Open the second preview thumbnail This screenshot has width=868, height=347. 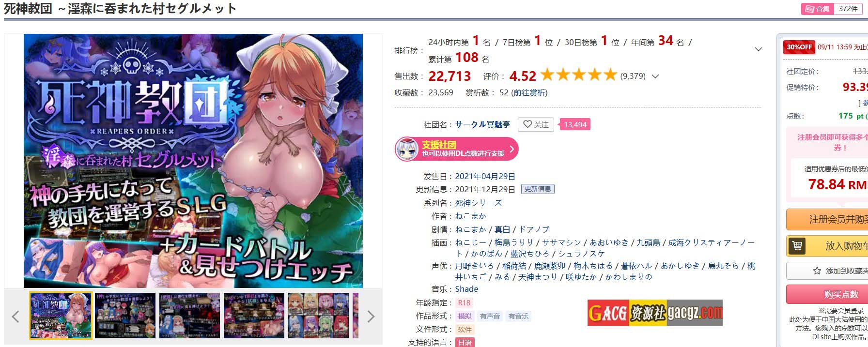click(125, 315)
